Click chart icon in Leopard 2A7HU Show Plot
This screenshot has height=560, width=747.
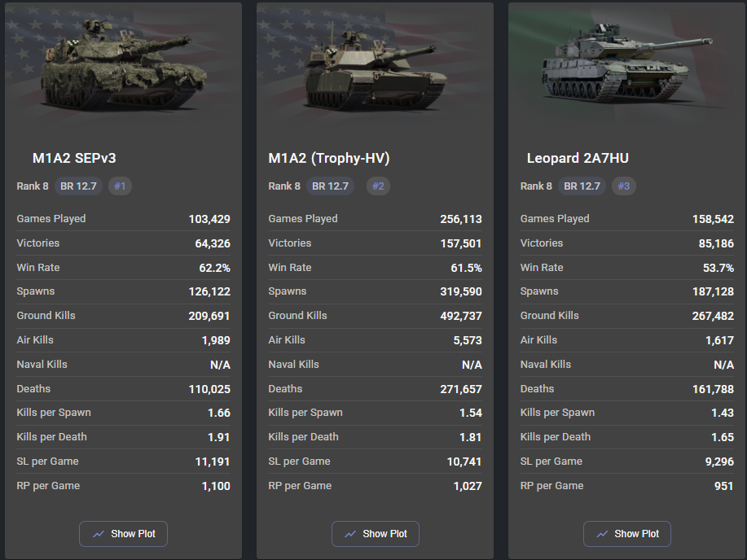tap(602, 534)
